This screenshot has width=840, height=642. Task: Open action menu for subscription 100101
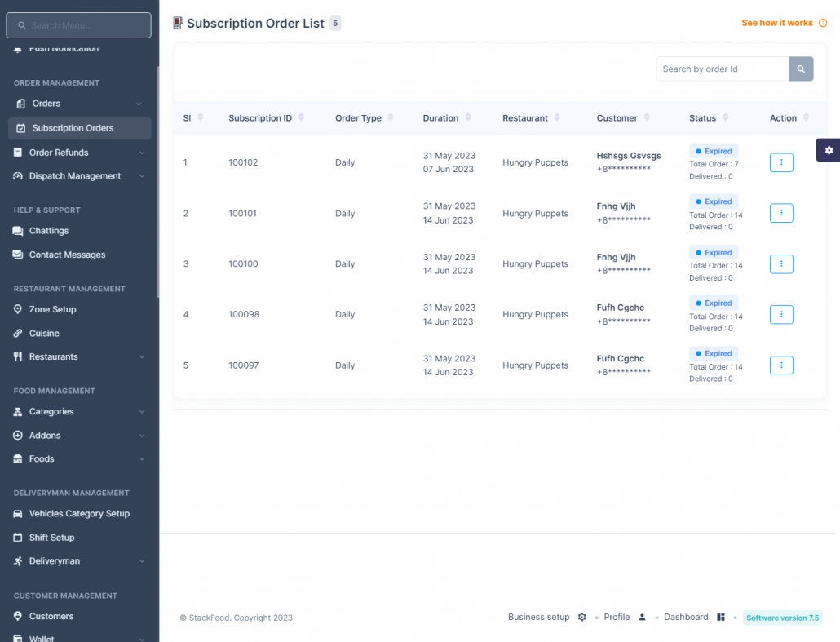pyautogui.click(x=781, y=213)
